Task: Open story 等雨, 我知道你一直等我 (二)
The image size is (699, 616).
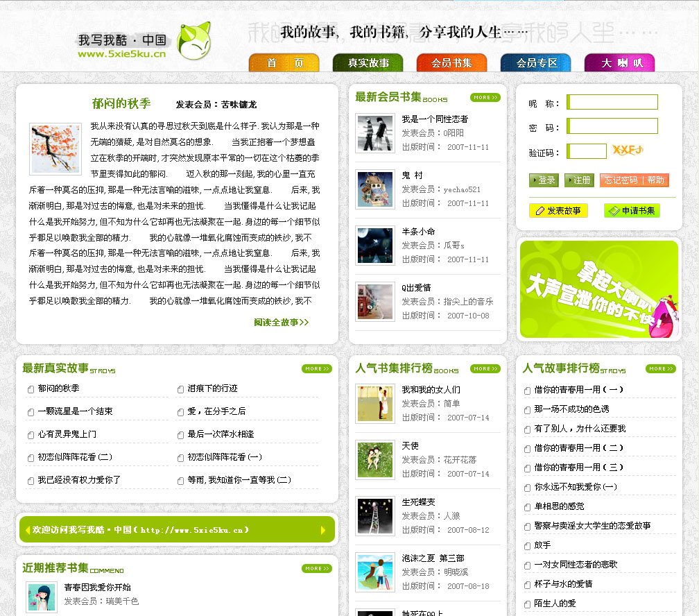Action: pos(239,480)
